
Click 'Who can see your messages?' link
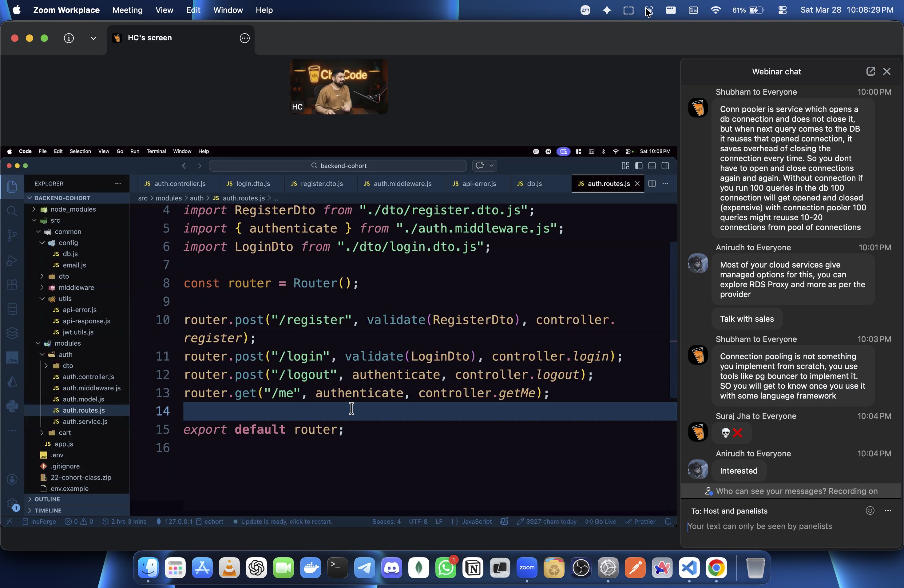771,491
